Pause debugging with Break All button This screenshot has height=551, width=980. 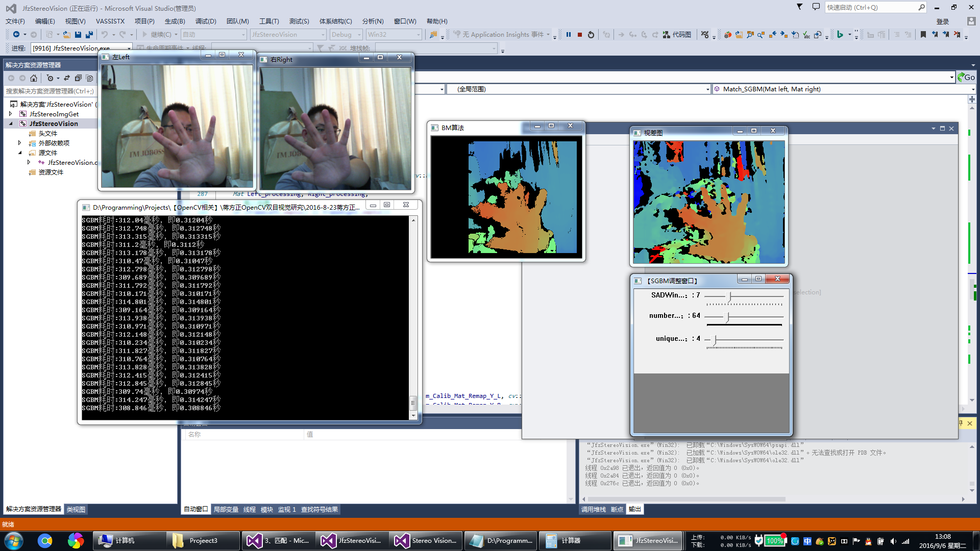(569, 35)
